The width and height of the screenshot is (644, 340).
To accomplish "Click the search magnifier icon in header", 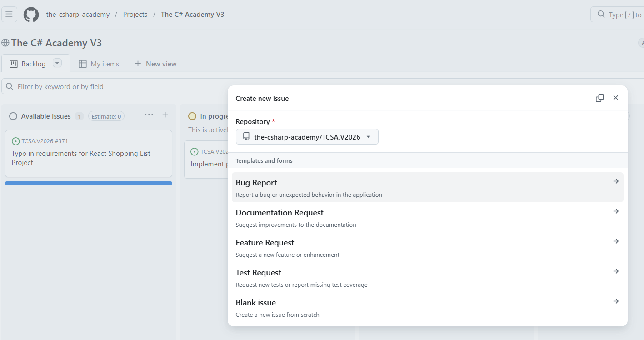I will [x=601, y=15].
